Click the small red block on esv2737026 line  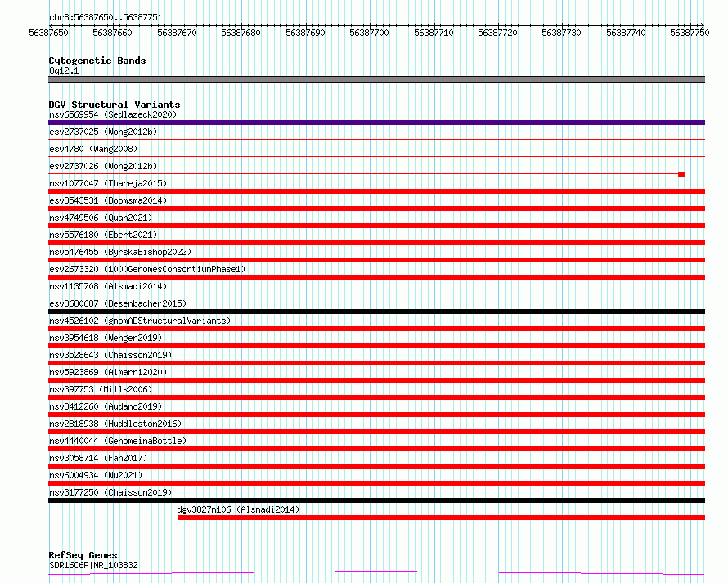point(681,174)
